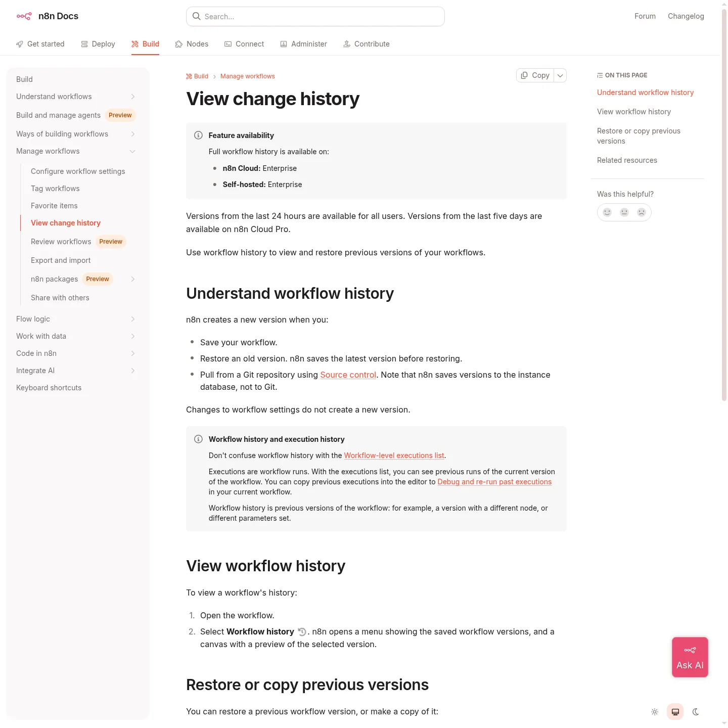This screenshot has height=728, width=728.
Task: Jump to Related resources section
Action: coord(627,160)
